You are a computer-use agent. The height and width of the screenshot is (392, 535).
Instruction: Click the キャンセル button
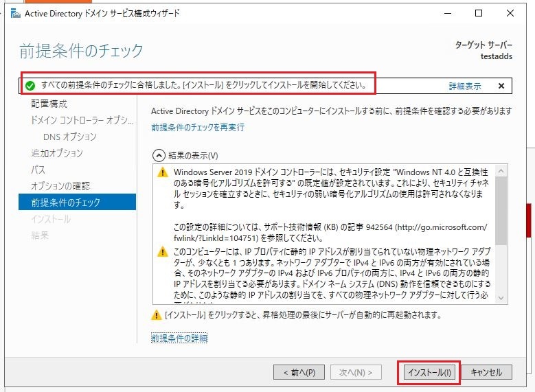486,372
